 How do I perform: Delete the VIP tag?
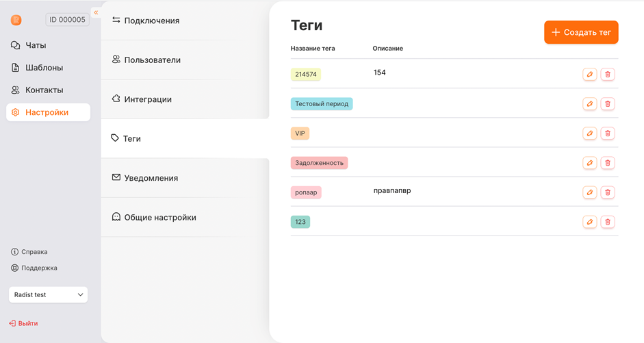[608, 134]
